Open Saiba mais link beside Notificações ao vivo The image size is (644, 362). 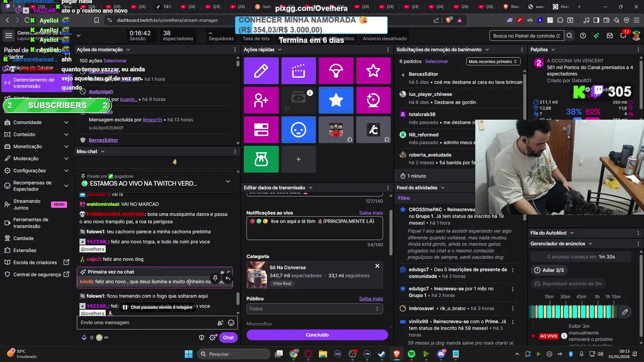[x=371, y=213]
